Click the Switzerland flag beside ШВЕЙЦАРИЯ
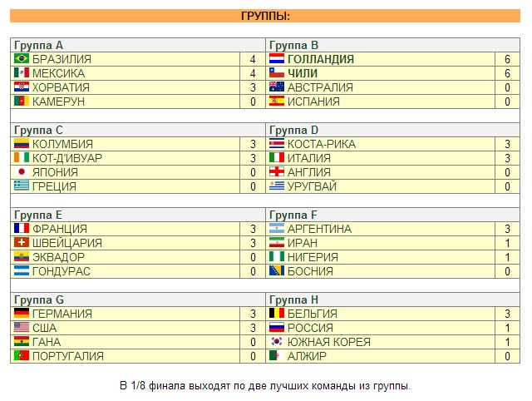The image size is (532, 401). point(22,243)
